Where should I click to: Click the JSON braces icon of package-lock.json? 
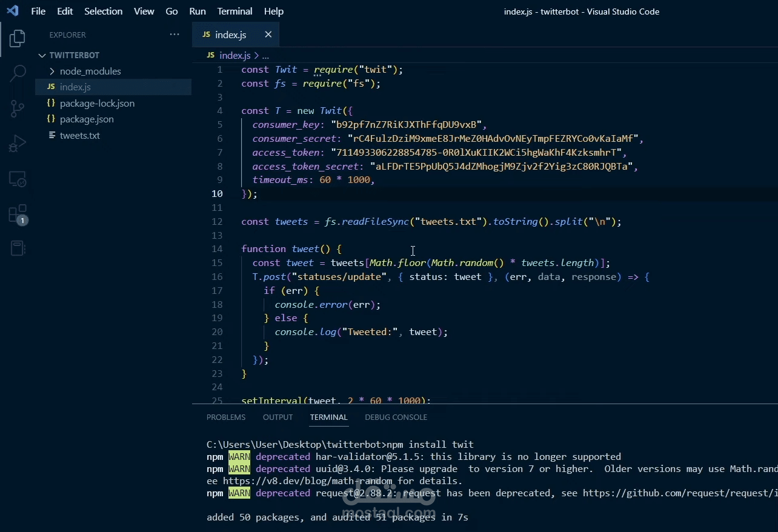[x=51, y=103]
